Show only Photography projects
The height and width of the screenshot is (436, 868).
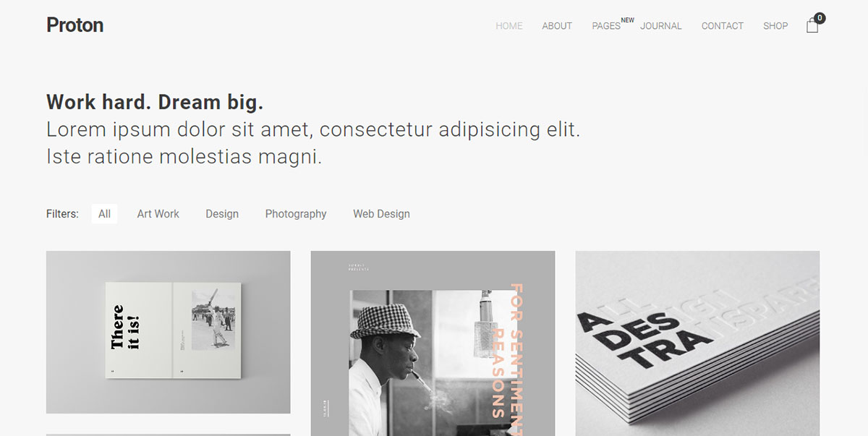(296, 214)
